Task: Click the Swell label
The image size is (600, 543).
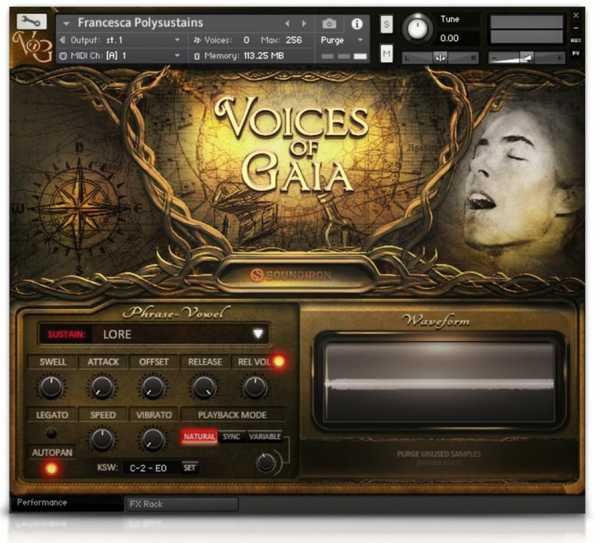Action: (x=52, y=362)
